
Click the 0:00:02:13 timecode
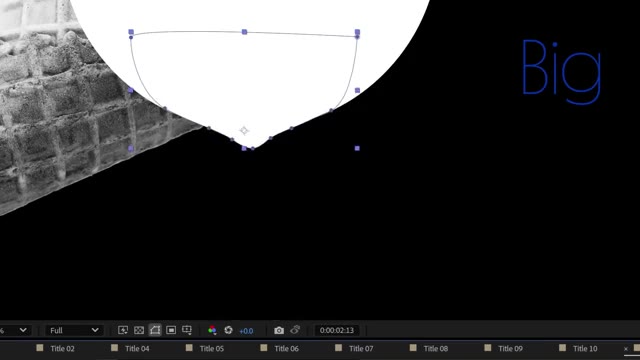[337, 330]
